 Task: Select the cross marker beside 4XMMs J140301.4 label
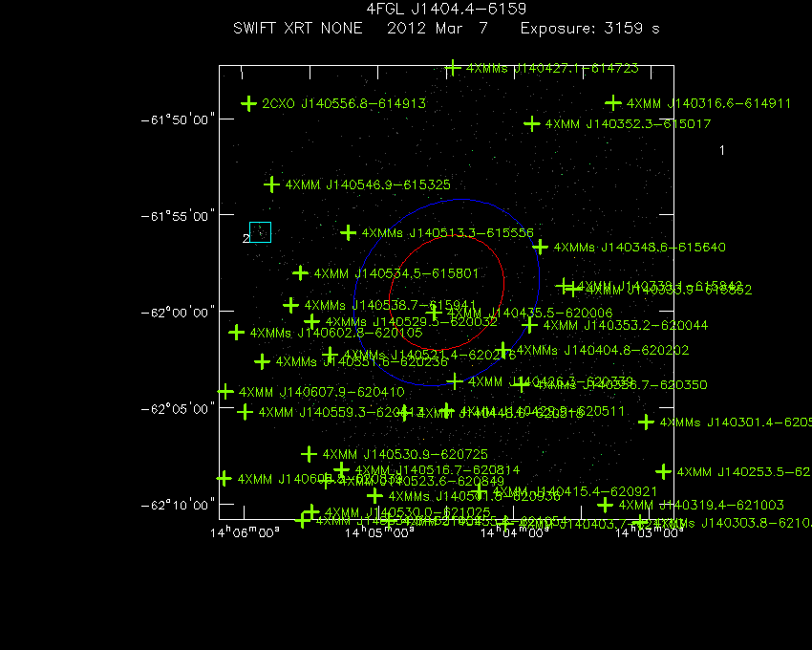point(646,422)
